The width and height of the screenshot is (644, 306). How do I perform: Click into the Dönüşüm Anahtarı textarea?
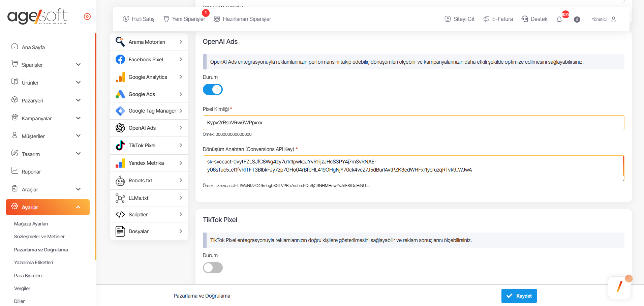[413, 168]
